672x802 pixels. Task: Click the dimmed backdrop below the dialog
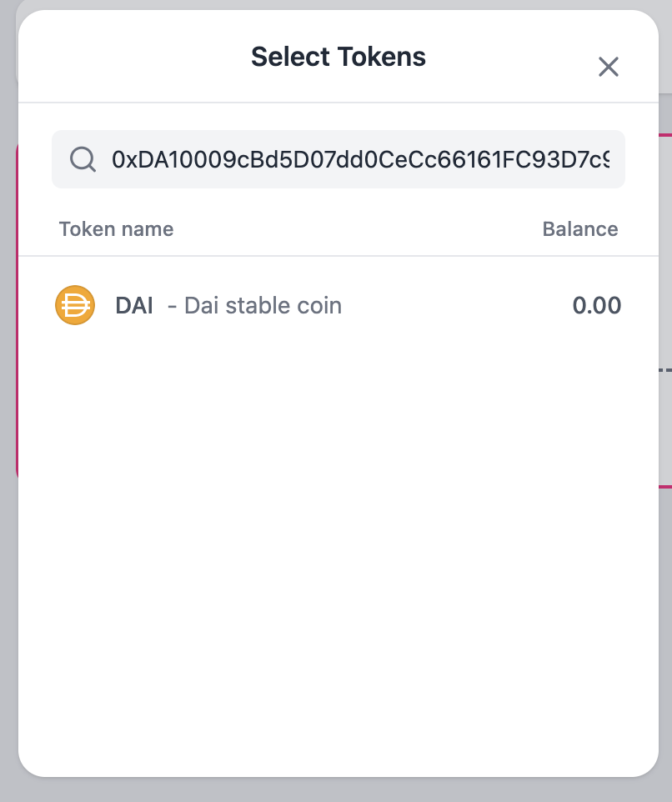tap(338, 790)
